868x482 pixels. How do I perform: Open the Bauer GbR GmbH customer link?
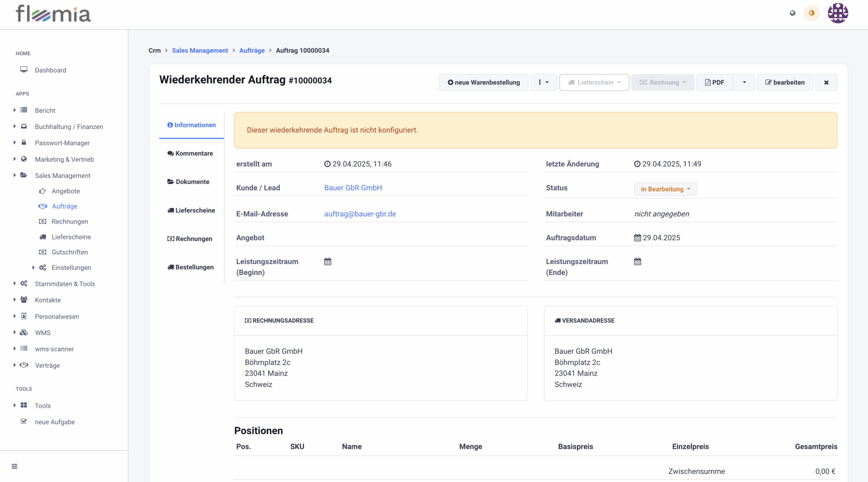pos(353,188)
